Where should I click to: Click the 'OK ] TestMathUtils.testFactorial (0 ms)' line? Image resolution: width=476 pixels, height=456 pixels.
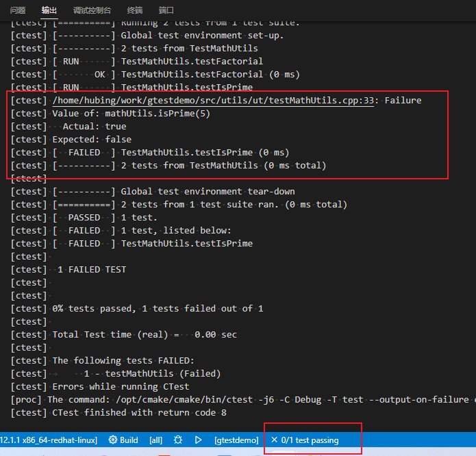(155, 75)
